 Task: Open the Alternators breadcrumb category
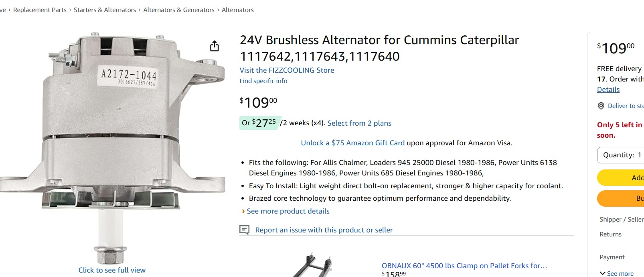[237, 10]
